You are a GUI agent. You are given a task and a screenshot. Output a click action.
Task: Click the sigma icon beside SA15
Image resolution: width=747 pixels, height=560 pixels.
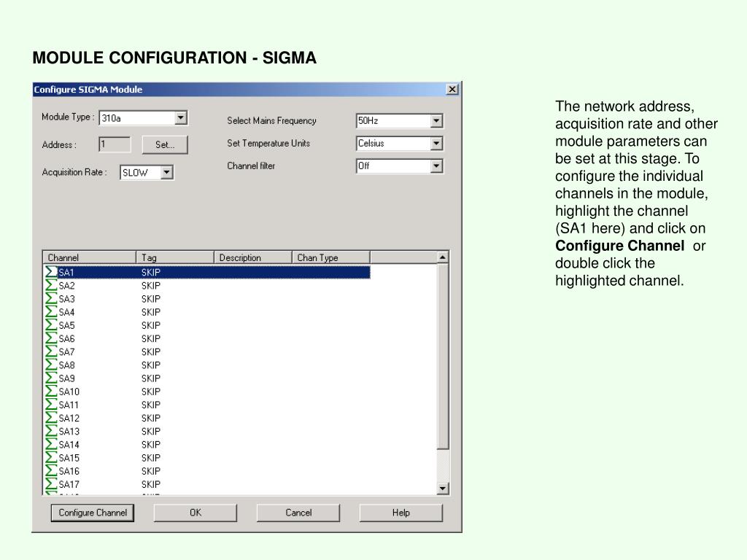tap(51, 458)
